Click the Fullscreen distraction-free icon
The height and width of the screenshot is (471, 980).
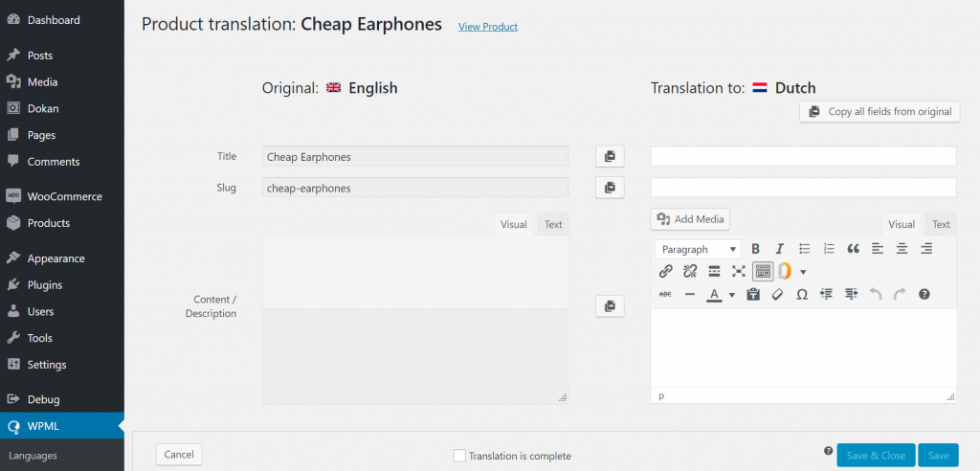click(739, 272)
